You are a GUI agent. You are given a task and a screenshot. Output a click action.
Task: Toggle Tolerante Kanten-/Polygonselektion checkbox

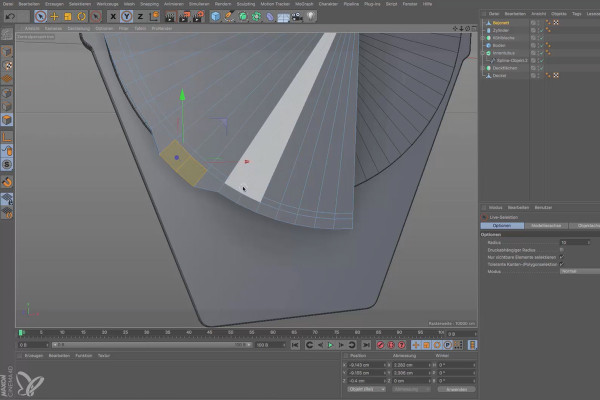562,264
